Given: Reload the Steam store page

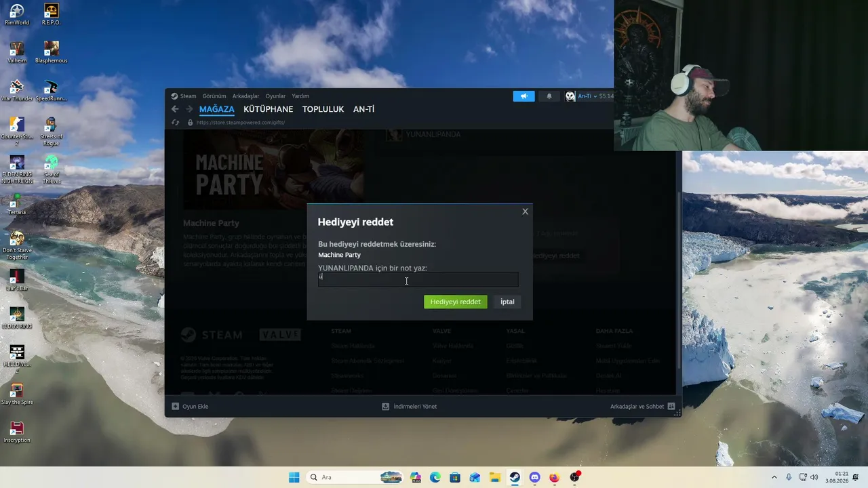Looking at the screenshot, I should click(x=175, y=123).
